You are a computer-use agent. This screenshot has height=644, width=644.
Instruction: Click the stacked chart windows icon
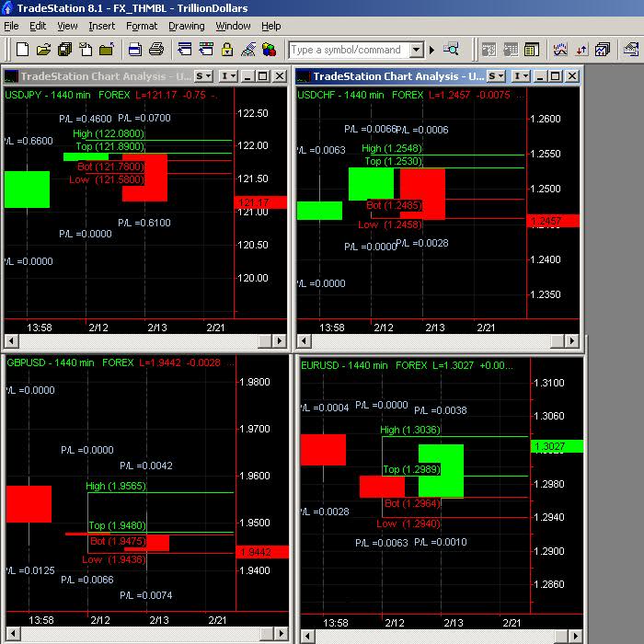(x=603, y=50)
